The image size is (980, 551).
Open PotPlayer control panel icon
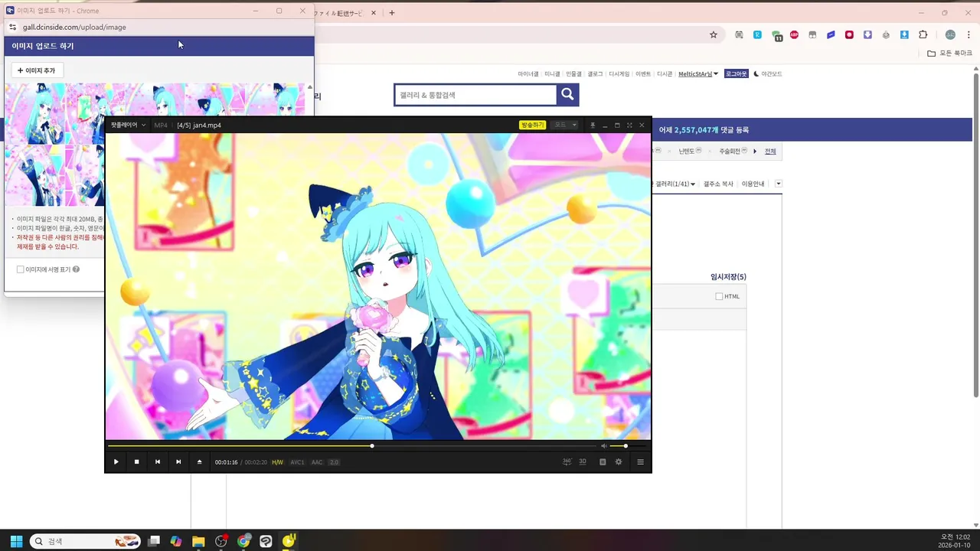pyautogui.click(x=603, y=462)
